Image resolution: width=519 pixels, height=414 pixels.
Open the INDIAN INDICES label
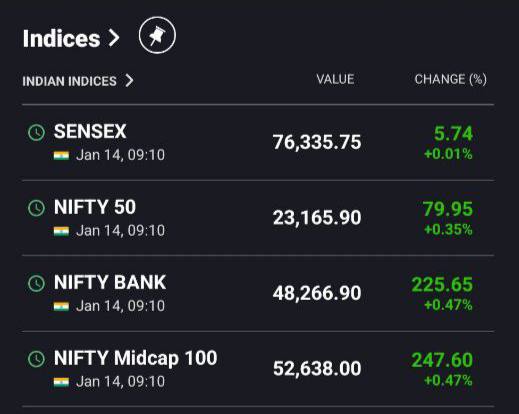tap(69, 81)
